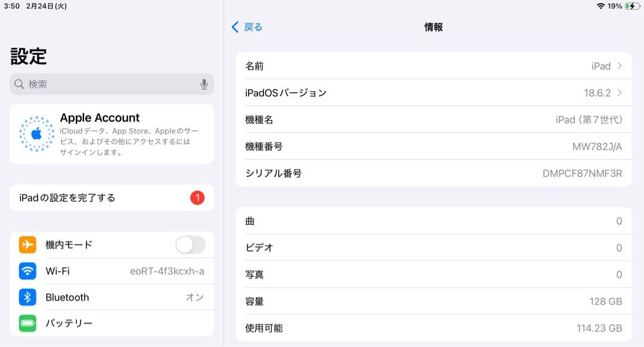Toggle the 機内モード switch
The image size is (644, 347).
[191, 244]
